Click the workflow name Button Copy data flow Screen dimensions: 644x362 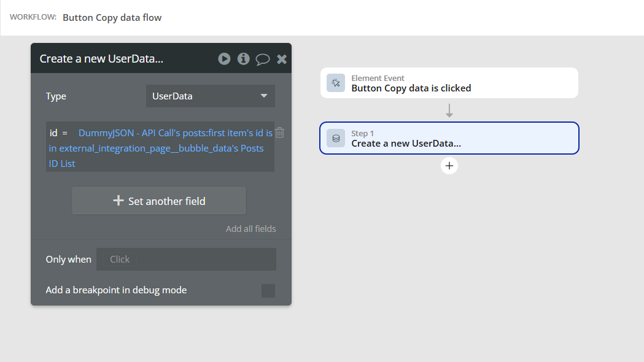tap(112, 18)
